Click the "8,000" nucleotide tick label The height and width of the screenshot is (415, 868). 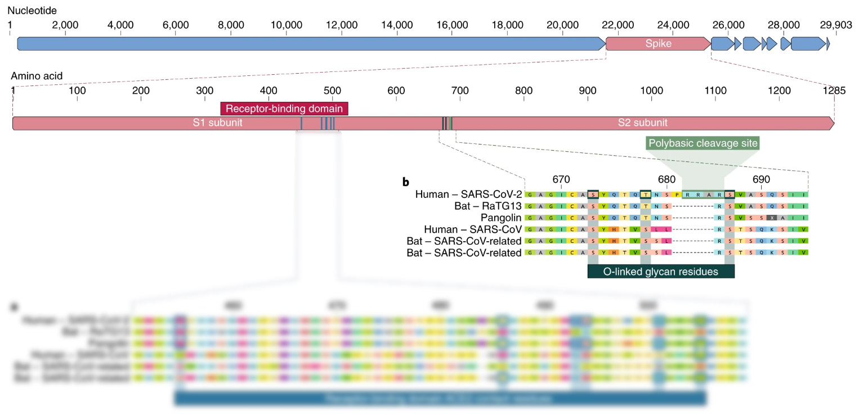coord(231,25)
